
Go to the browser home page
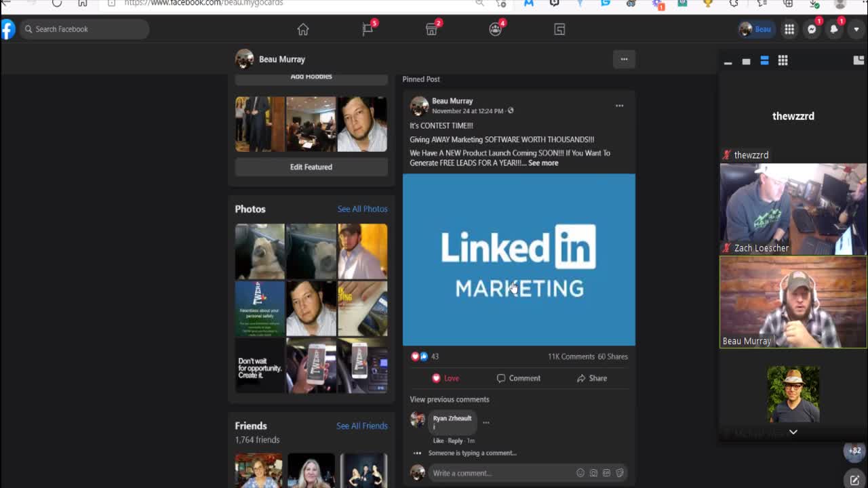click(83, 3)
